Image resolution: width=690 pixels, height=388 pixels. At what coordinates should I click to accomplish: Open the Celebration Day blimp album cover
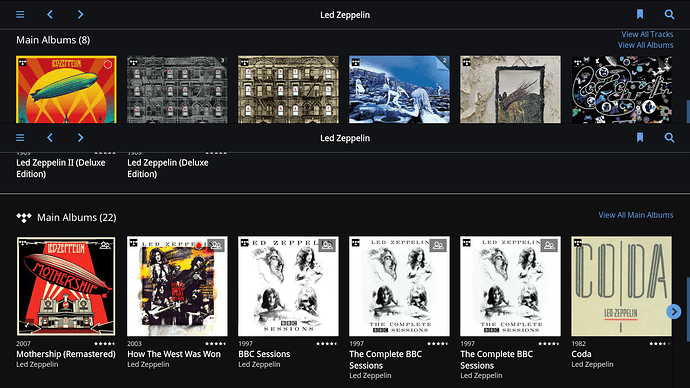tap(66, 89)
